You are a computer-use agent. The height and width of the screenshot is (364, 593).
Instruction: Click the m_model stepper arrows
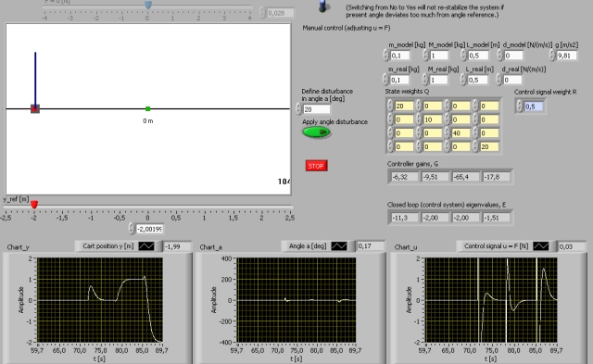click(385, 56)
